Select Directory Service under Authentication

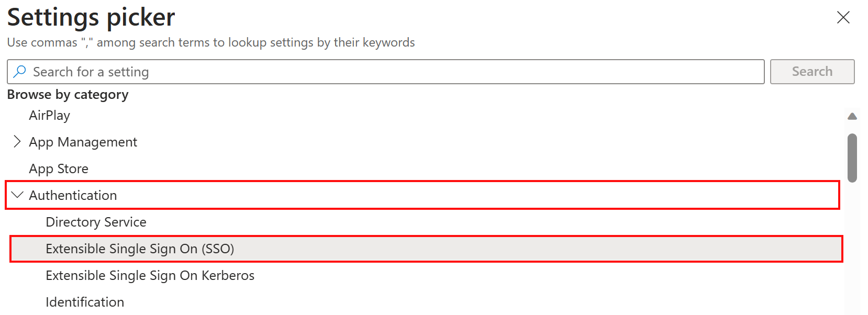pos(96,222)
